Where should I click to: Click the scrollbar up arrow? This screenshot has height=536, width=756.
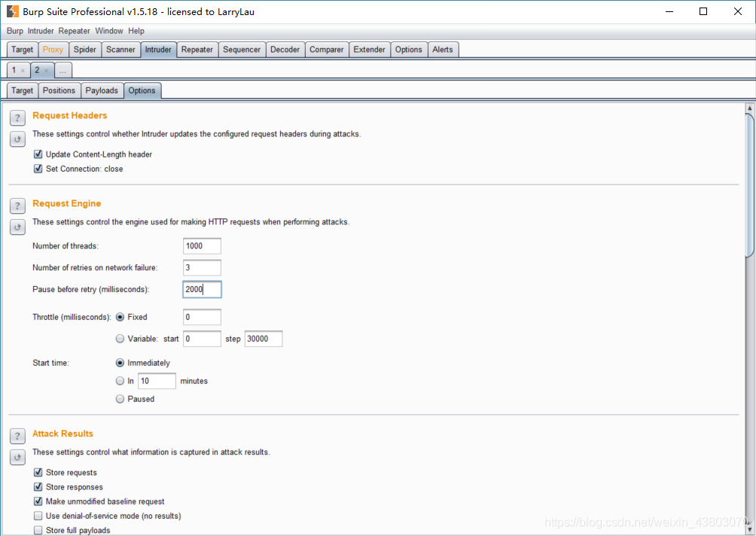click(750, 108)
